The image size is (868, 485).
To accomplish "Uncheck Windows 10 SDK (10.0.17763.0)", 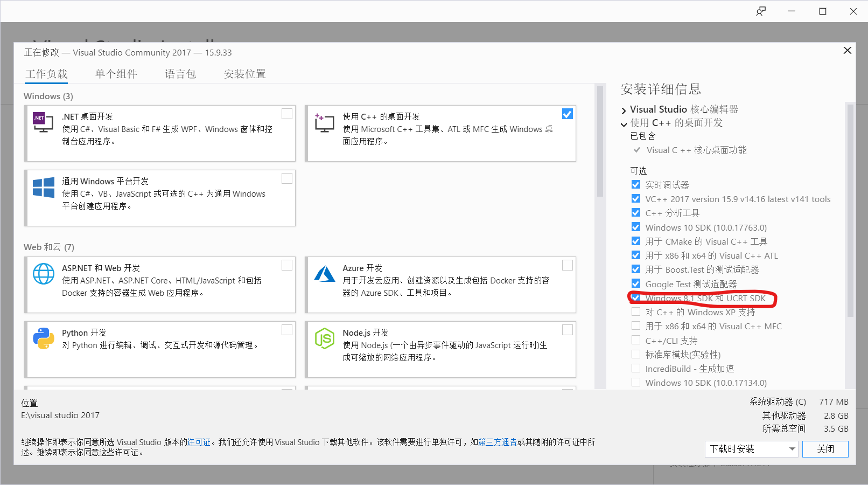I will 636,227.
